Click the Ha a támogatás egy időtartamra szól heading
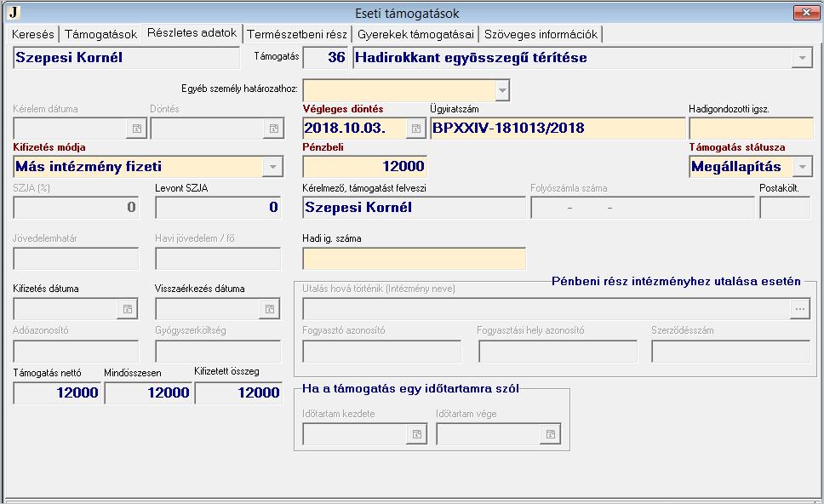824x504 pixels. coord(410,389)
